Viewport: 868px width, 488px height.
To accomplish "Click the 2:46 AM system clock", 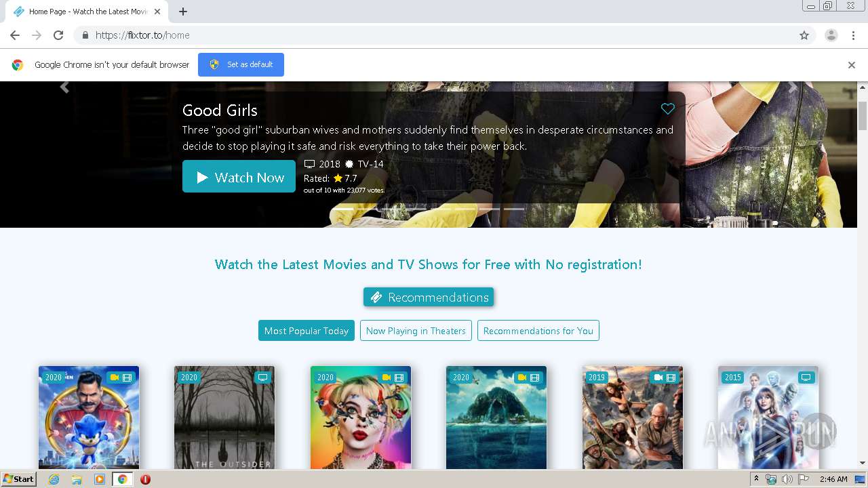I will (833, 479).
